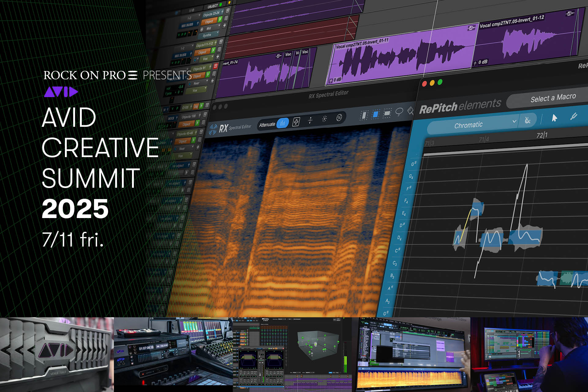
Task: Click the 72|1 bar marker in RePitch timeline
Action: tap(542, 135)
